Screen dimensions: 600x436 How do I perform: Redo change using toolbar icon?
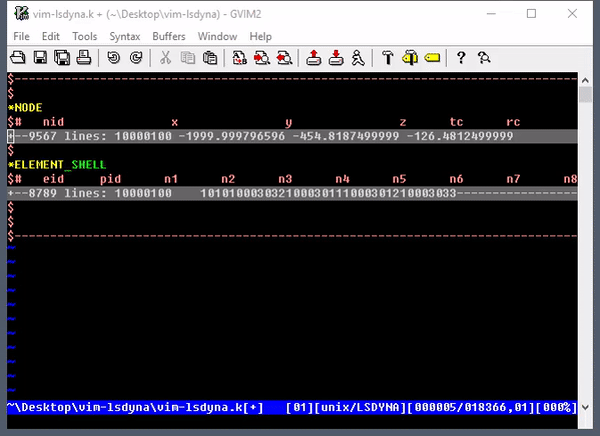point(136,58)
